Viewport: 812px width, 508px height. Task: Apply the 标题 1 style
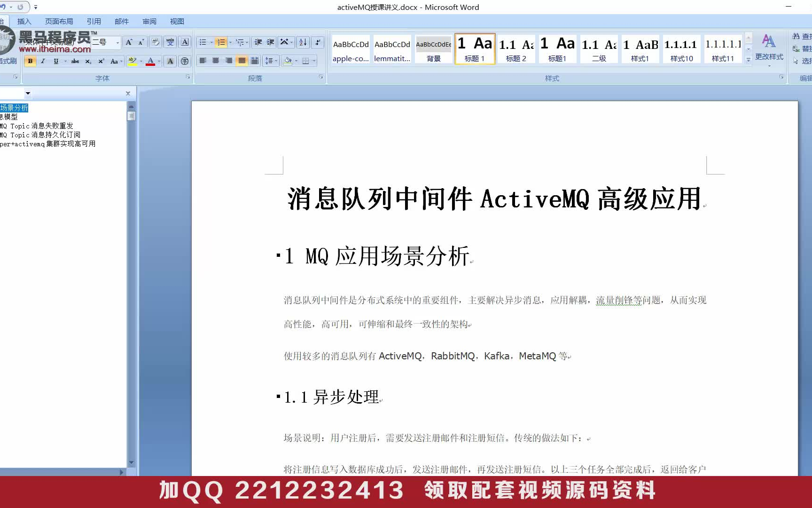pyautogui.click(x=475, y=48)
